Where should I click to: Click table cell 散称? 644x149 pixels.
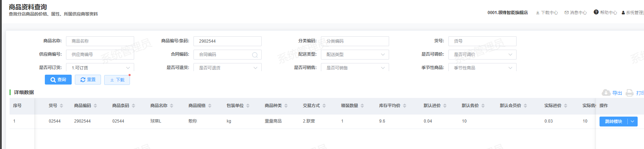click(x=193, y=121)
